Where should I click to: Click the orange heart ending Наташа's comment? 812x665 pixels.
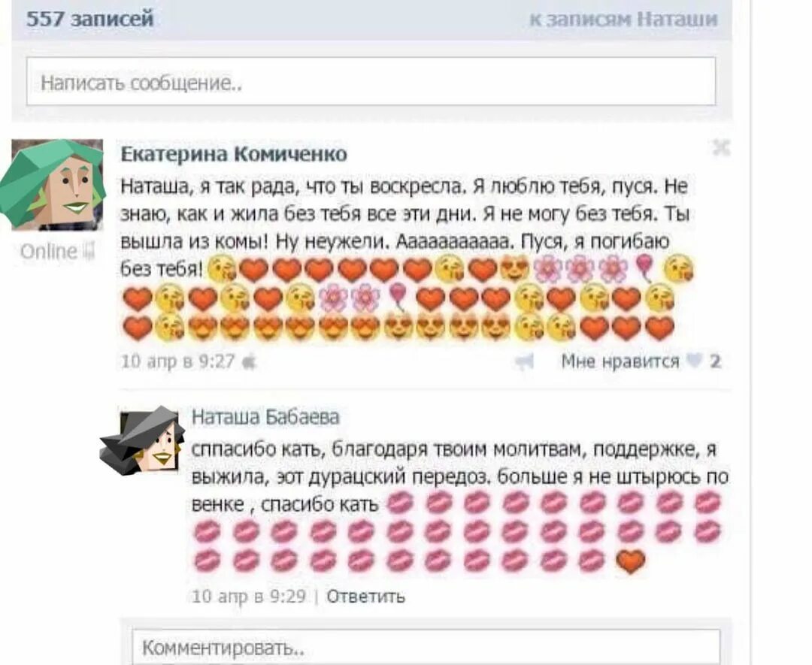coord(630,561)
